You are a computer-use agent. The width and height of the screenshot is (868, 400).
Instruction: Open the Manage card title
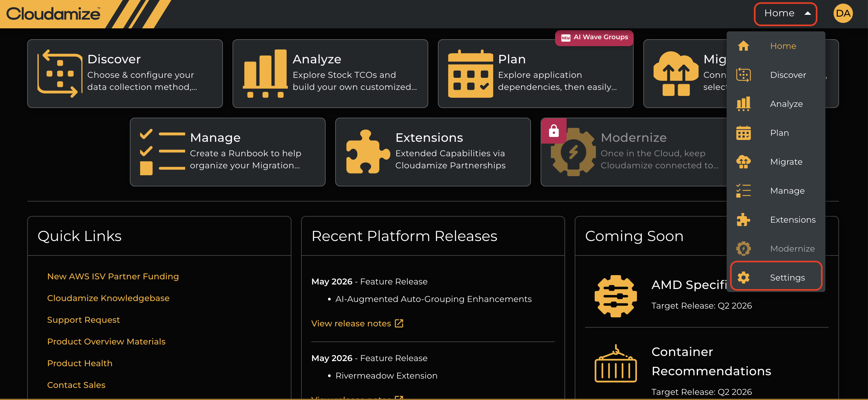[x=215, y=138]
